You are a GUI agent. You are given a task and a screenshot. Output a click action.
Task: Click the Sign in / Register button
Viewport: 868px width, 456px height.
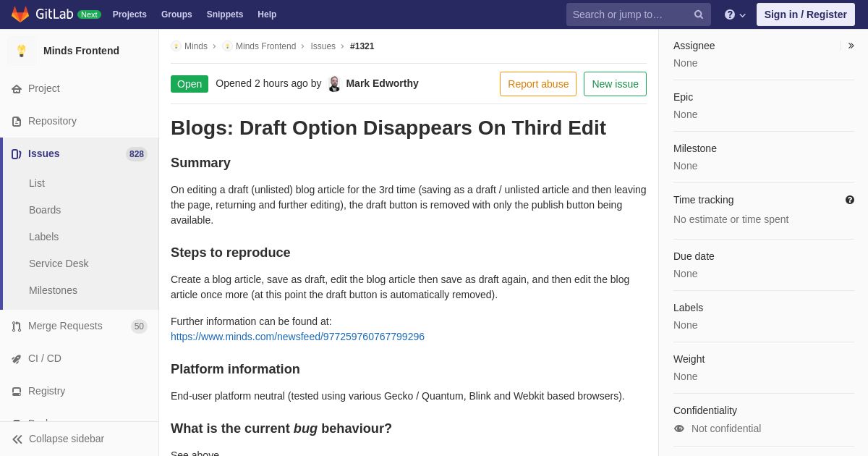point(806,14)
